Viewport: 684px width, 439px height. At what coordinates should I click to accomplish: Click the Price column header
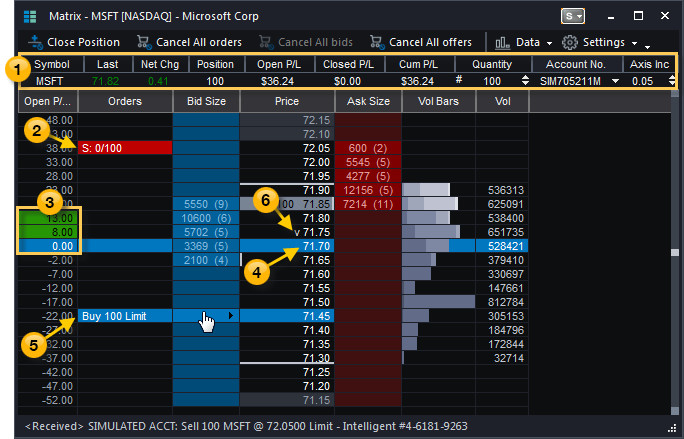tap(287, 101)
